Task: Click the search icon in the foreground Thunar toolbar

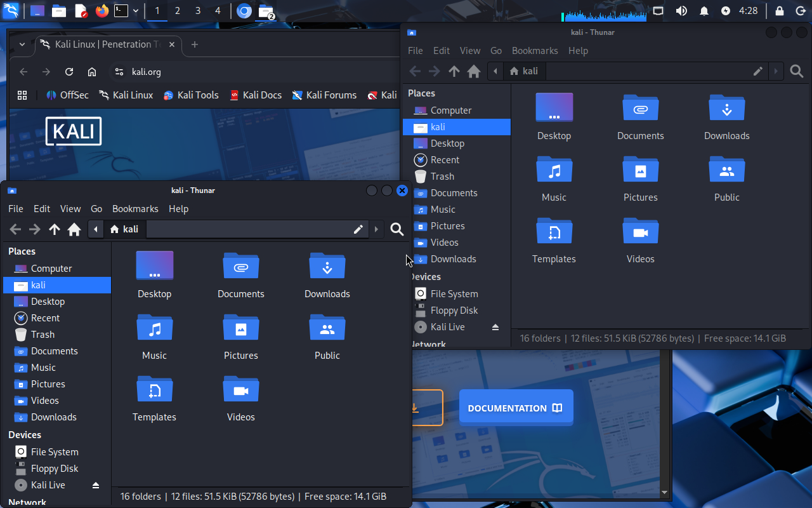Action: point(397,229)
